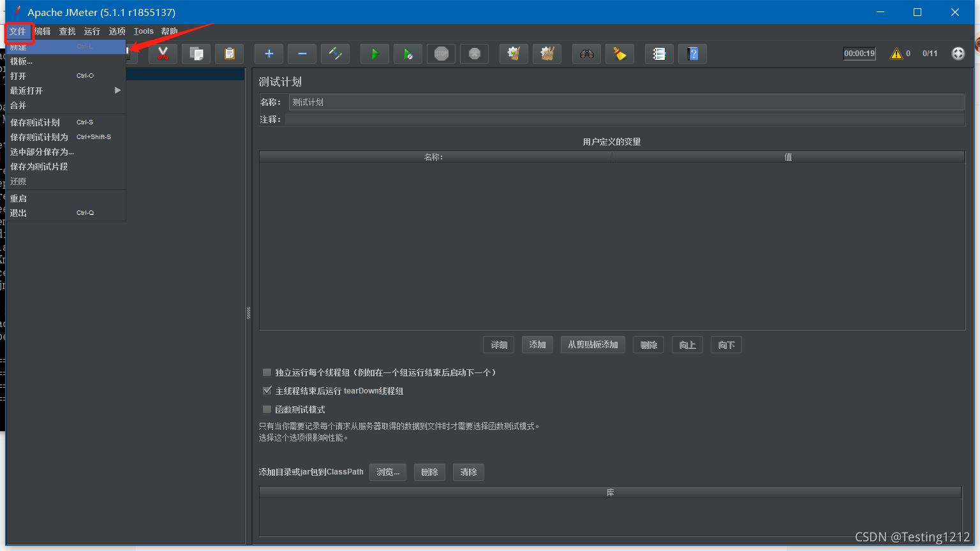The width and height of the screenshot is (980, 551).
Task: Click the 0/11 thread count text
Action: [930, 54]
